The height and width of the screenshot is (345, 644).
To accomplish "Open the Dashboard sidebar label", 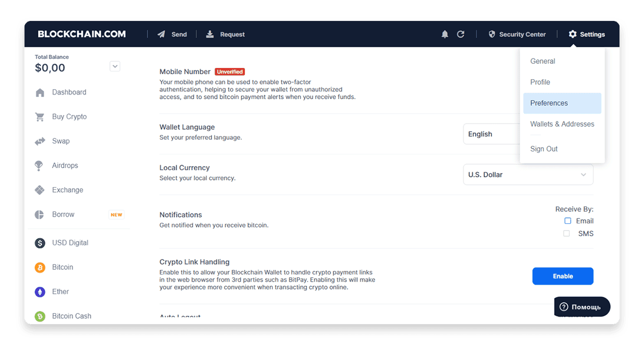I will (x=69, y=93).
